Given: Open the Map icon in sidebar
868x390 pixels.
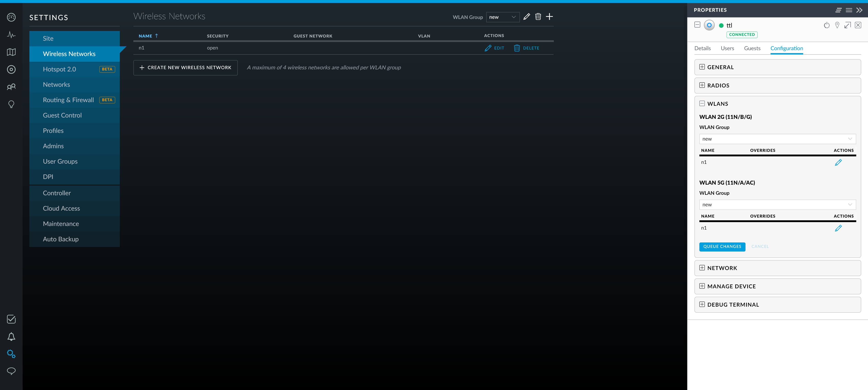Looking at the screenshot, I should [x=11, y=52].
